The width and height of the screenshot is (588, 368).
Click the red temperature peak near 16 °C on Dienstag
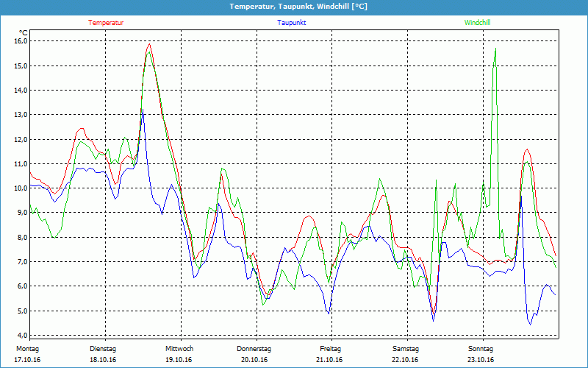coord(150,44)
